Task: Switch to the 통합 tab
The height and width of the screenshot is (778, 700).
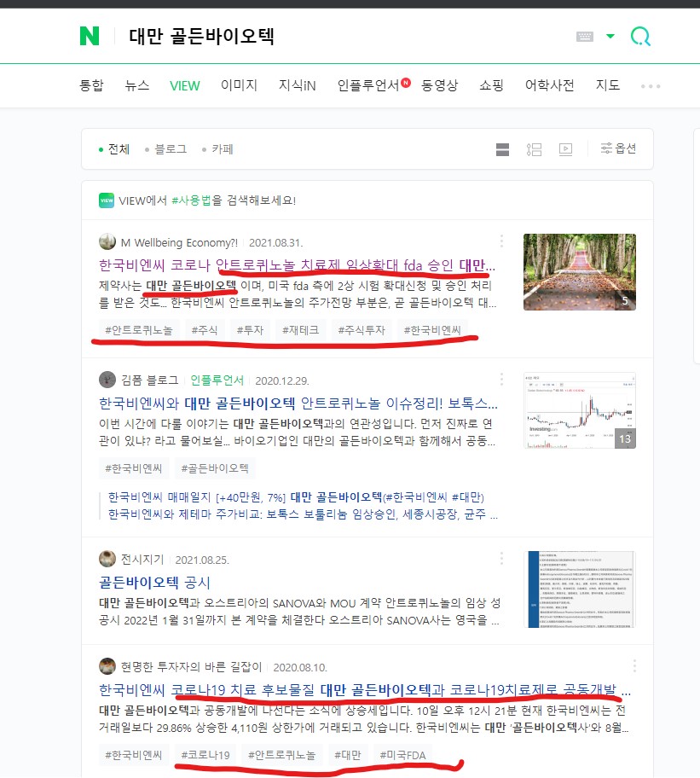Action: [92, 85]
